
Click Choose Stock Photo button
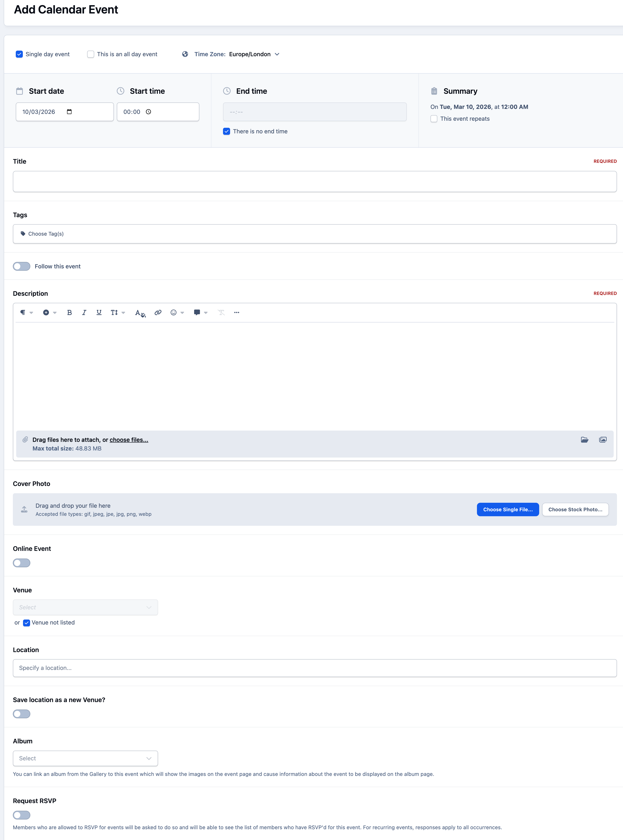click(x=575, y=509)
